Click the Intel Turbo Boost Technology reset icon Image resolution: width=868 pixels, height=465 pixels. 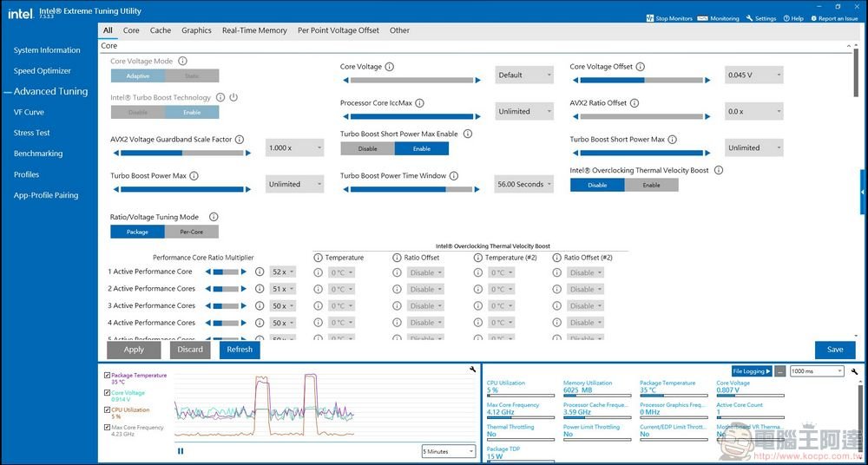(x=233, y=98)
